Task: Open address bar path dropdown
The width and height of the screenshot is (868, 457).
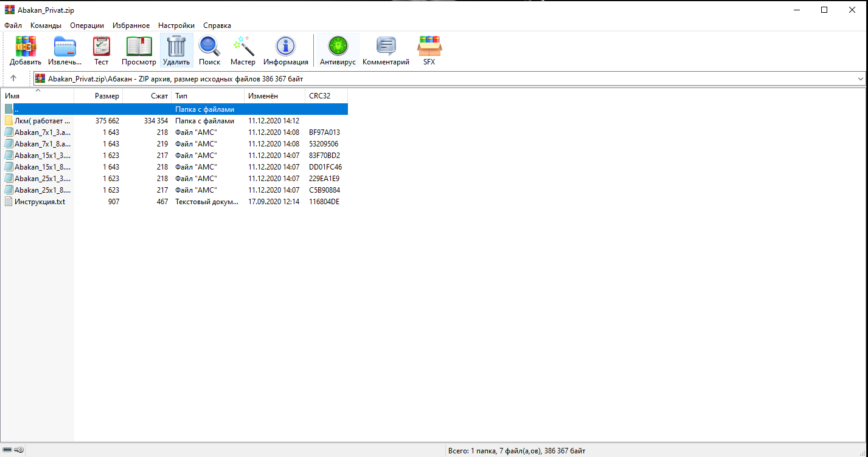Action: tap(861, 78)
